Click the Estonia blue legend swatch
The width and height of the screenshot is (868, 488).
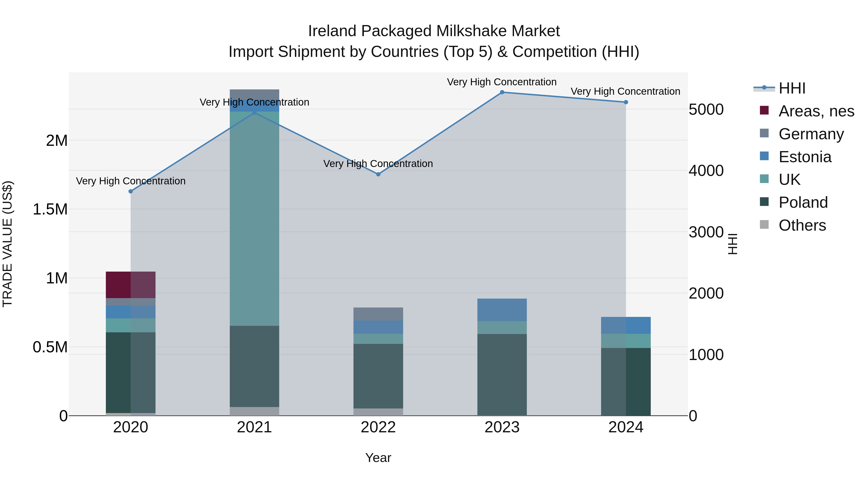(764, 156)
